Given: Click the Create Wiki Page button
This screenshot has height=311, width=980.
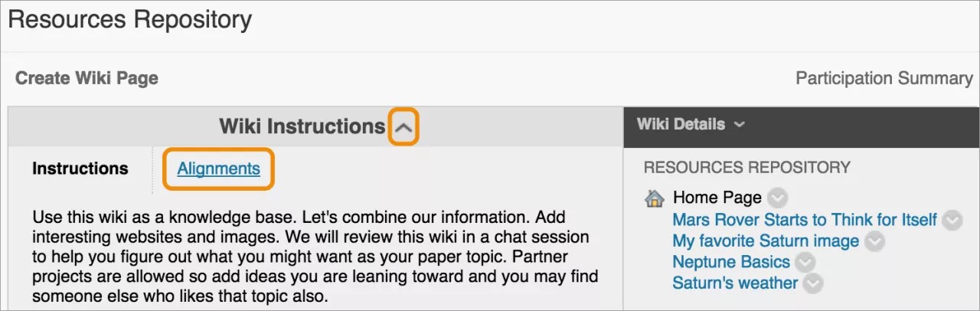Looking at the screenshot, I should pos(87,78).
